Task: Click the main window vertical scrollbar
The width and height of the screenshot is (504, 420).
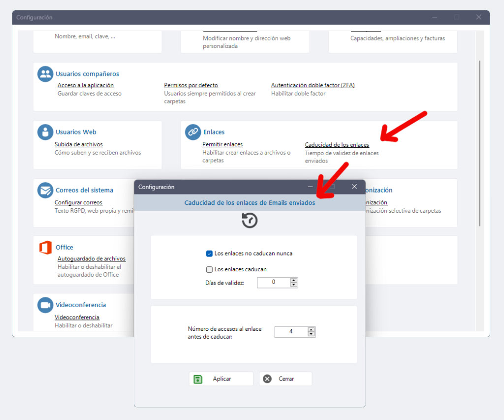Action: [479, 143]
